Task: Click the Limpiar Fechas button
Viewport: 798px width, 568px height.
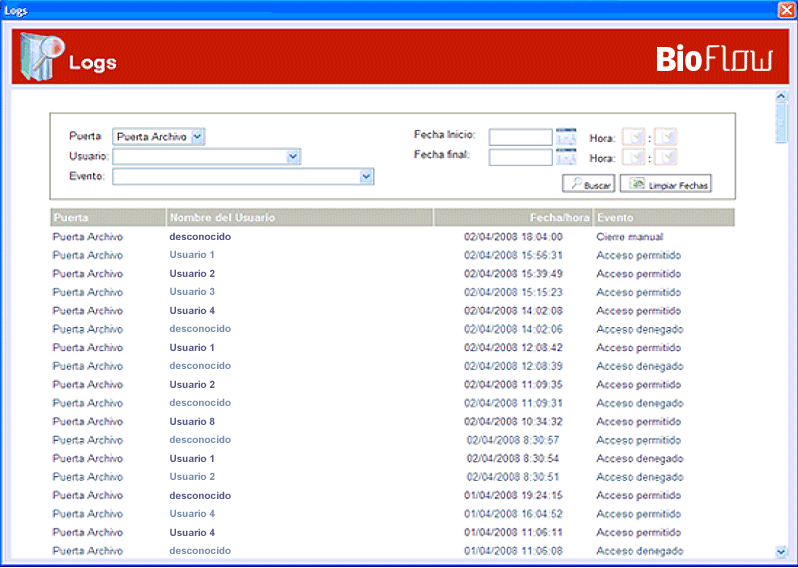Action: [x=665, y=184]
